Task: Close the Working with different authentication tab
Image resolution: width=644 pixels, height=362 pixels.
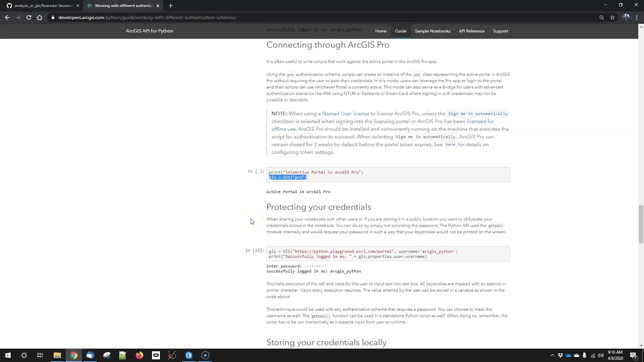Action: [158, 6]
